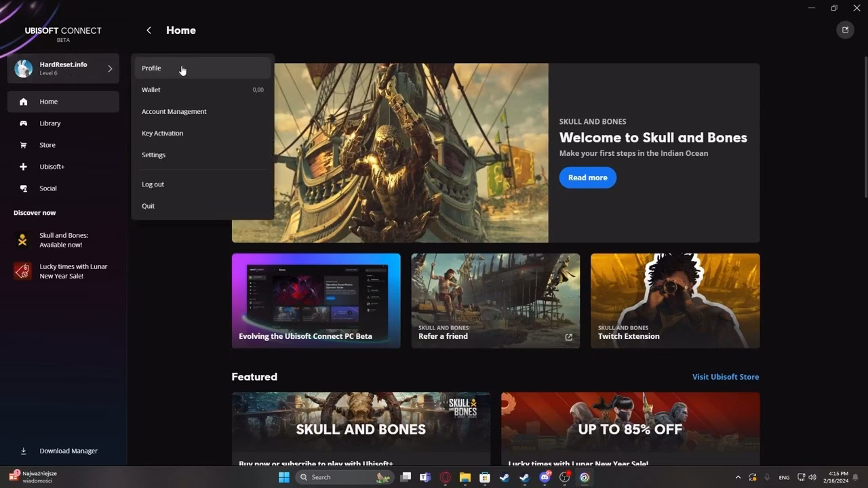Open Settings from the account menu
The width and height of the screenshot is (868, 488).
pos(202,155)
